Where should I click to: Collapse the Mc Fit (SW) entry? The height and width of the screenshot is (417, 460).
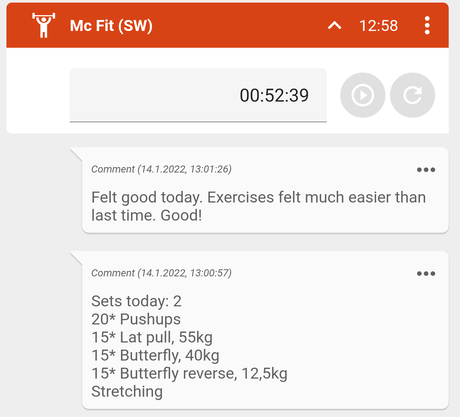click(x=334, y=26)
